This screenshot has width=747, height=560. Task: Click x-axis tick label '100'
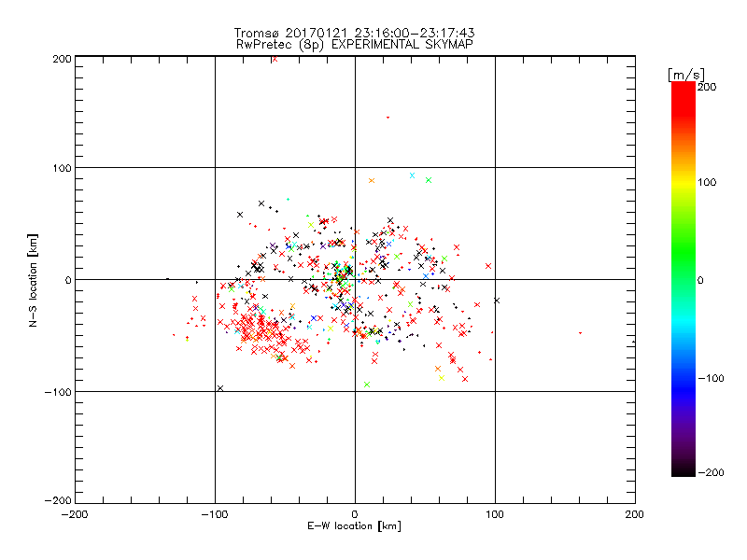pyautogui.click(x=495, y=514)
